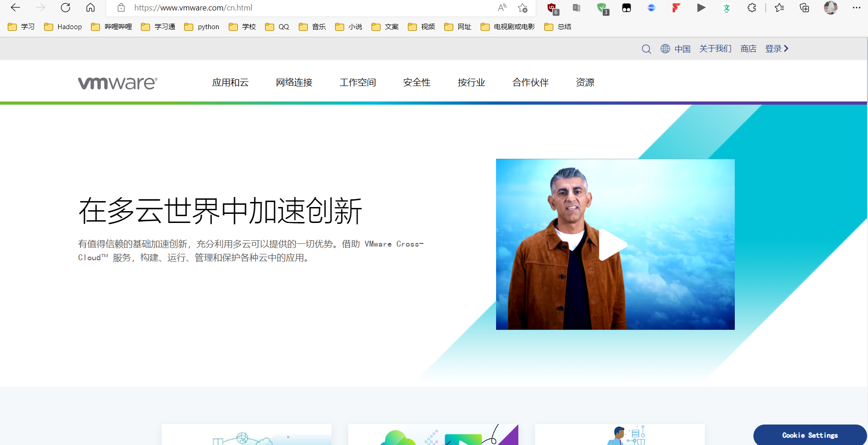Click the 登录 login link
This screenshot has height=445, width=868.
[777, 49]
